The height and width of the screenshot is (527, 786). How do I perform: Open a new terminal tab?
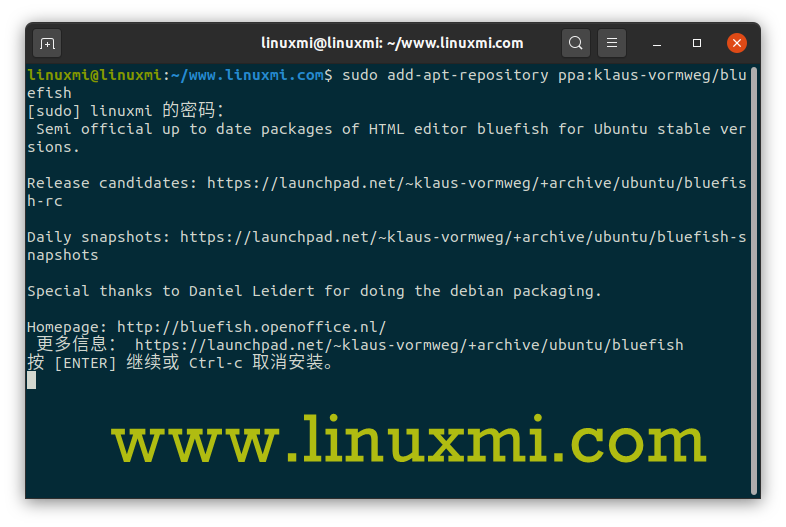pyautogui.click(x=47, y=44)
